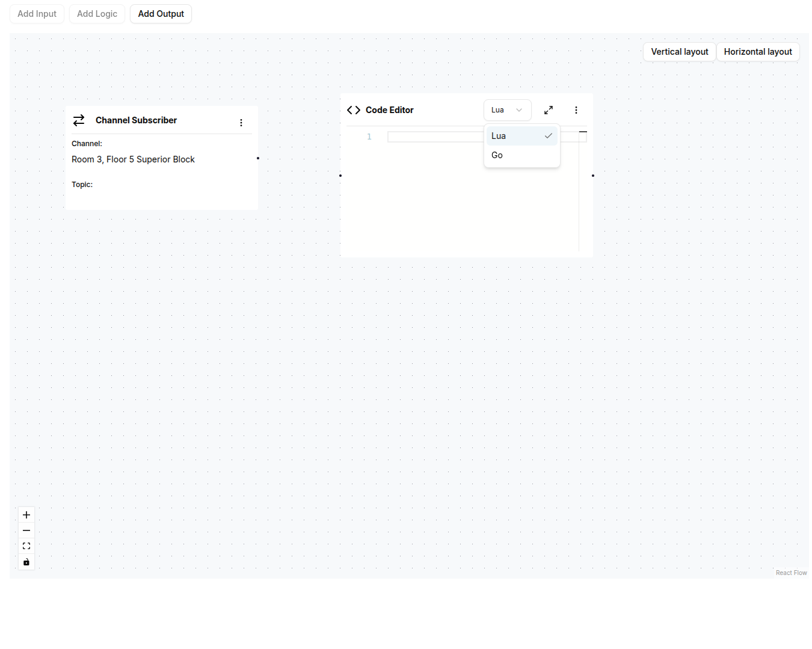
Task: Click the zoom in plus control
Action: point(26,515)
